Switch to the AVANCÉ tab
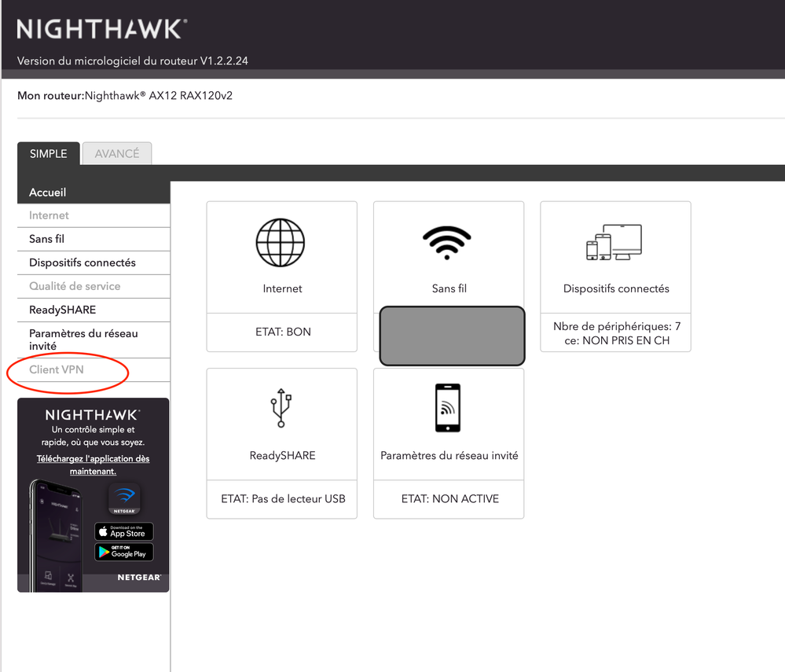 [x=116, y=154]
